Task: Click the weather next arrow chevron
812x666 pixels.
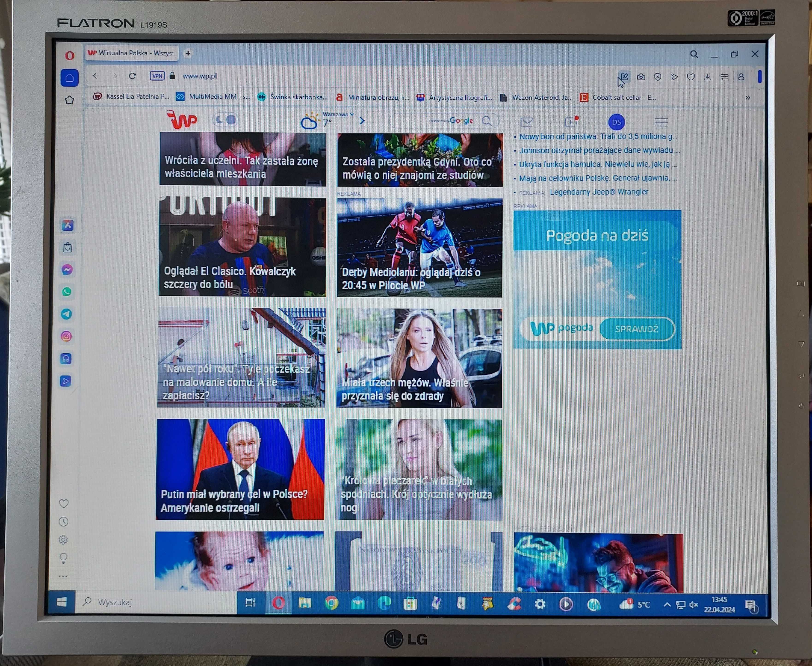Action: (x=362, y=121)
